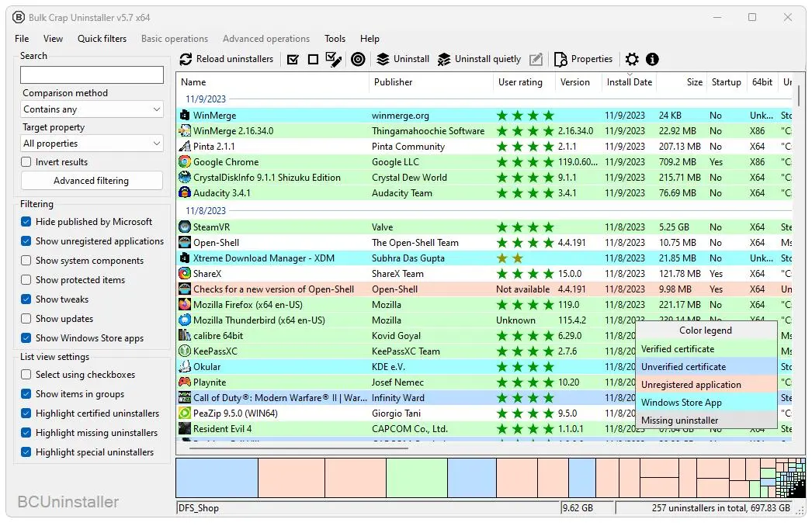Click the Audacity 3.4.1 app icon
The image size is (812, 526).
click(x=184, y=193)
